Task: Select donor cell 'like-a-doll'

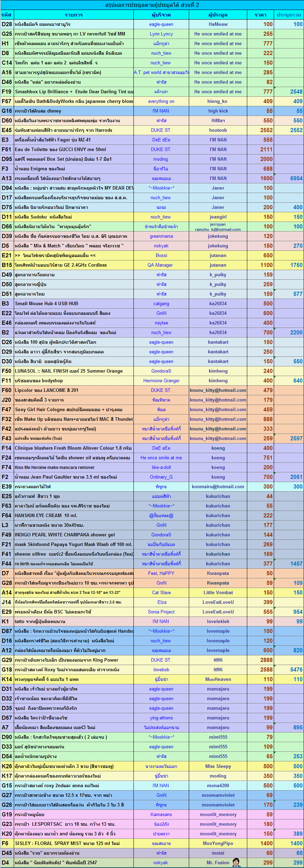Action: [161, 468]
